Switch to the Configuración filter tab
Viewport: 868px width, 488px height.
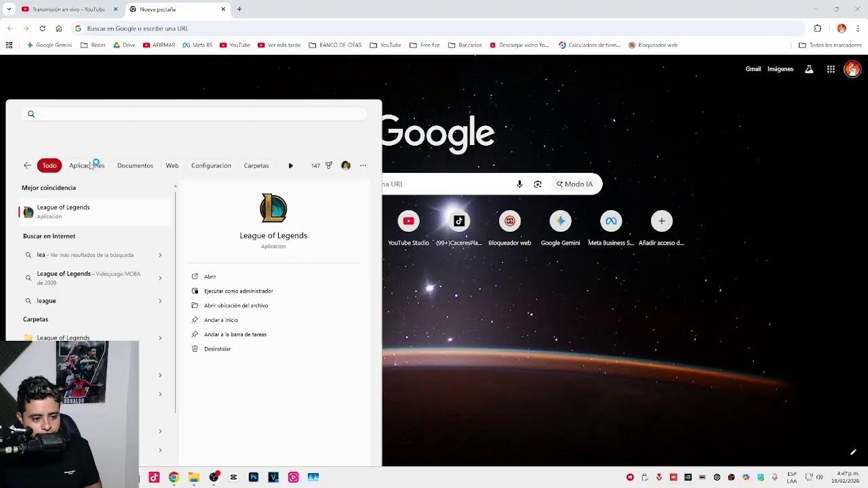pyautogui.click(x=211, y=165)
